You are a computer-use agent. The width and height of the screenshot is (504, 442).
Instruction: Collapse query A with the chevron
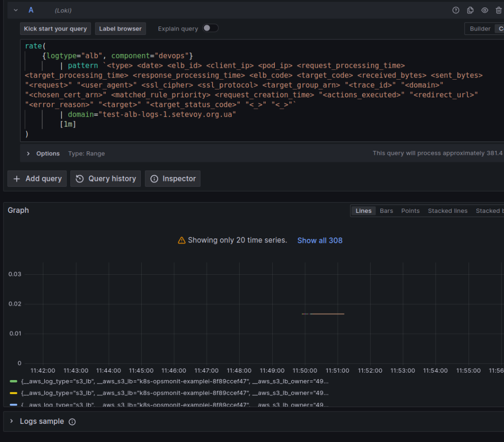[x=15, y=10]
